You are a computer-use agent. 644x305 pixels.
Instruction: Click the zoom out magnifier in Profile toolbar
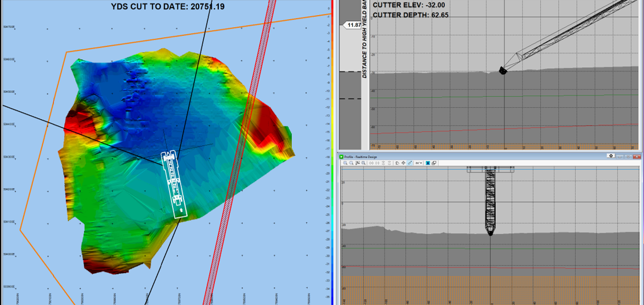coord(352,163)
